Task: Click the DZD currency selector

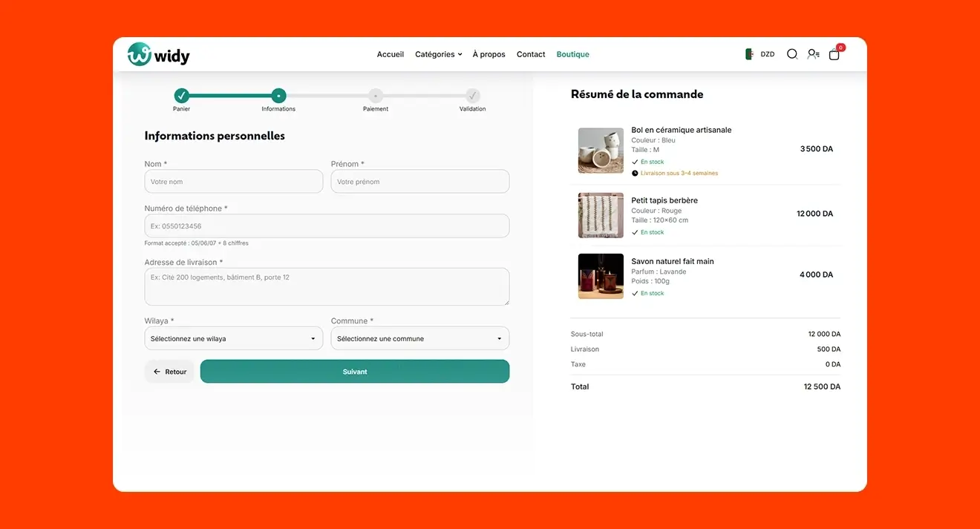Action: 768,54
